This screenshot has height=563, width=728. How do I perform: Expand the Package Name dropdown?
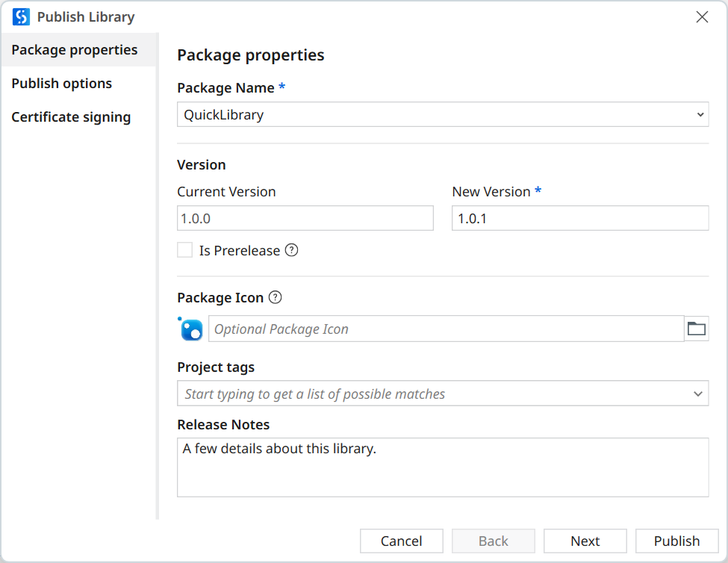pyautogui.click(x=700, y=115)
